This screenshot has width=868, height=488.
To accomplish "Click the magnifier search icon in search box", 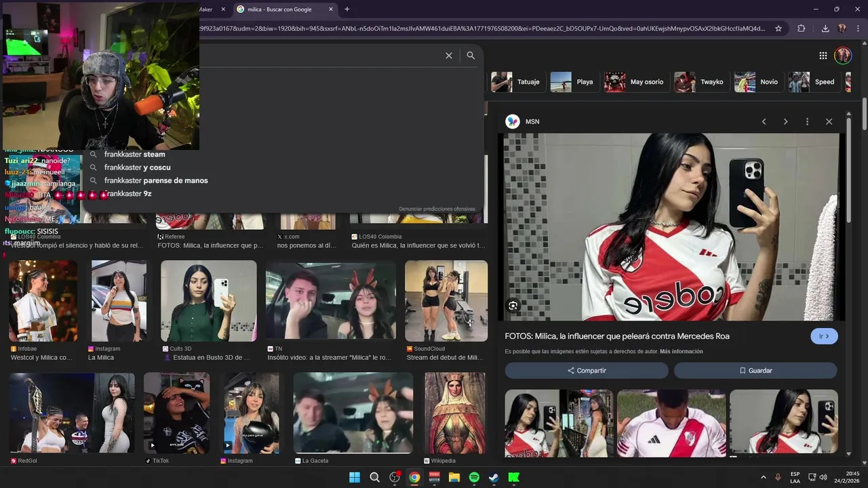I will [471, 56].
